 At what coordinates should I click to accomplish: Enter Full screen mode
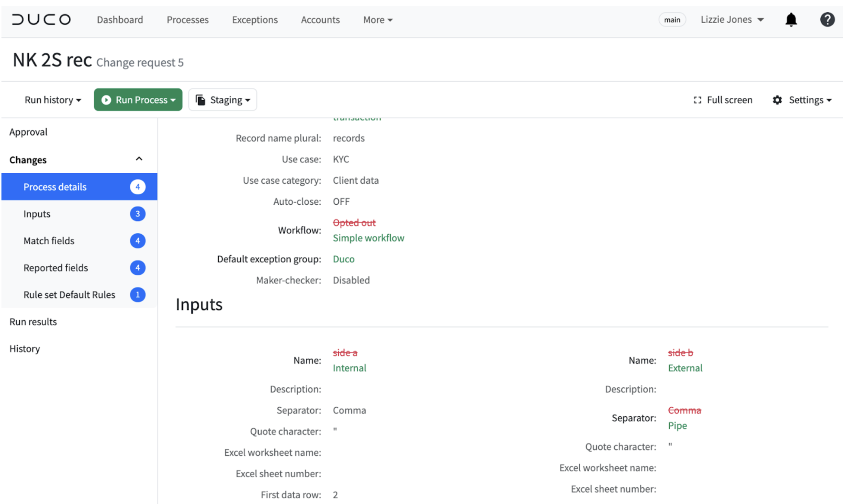click(x=723, y=100)
